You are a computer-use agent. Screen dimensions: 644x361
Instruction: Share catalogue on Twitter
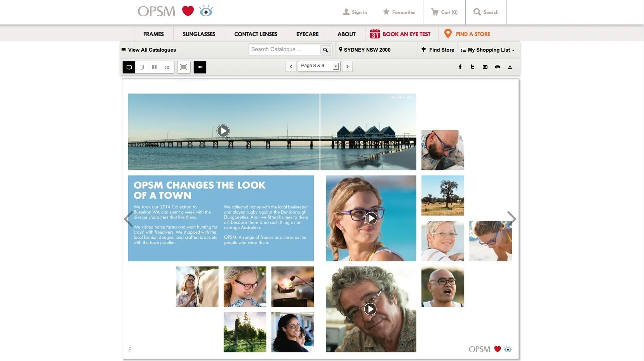[x=473, y=67]
